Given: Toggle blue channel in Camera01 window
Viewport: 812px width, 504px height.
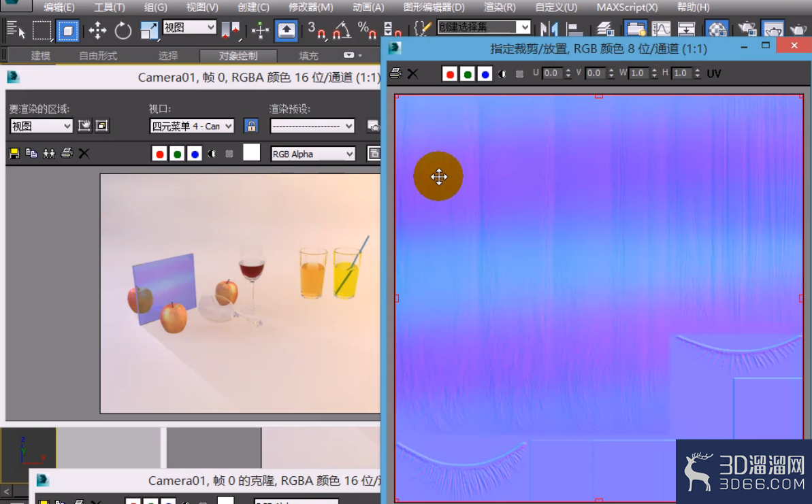Looking at the screenshot, I should [x=194, y=154].
